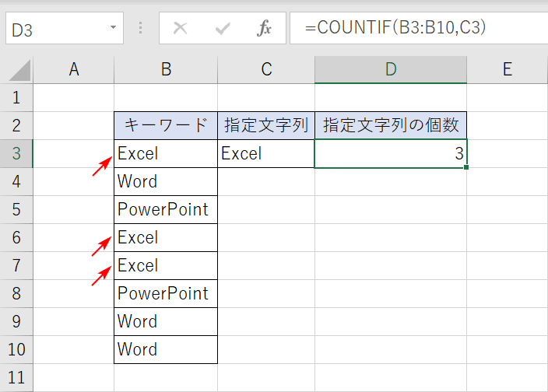Select cell B6 containing Excel
The height and width of the screenshot is (392, 548).
pyautogui.click(x=166, y=237)
